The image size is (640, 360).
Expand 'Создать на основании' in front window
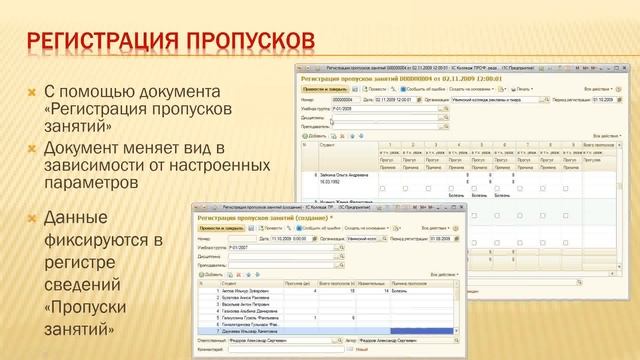[367, 228]
